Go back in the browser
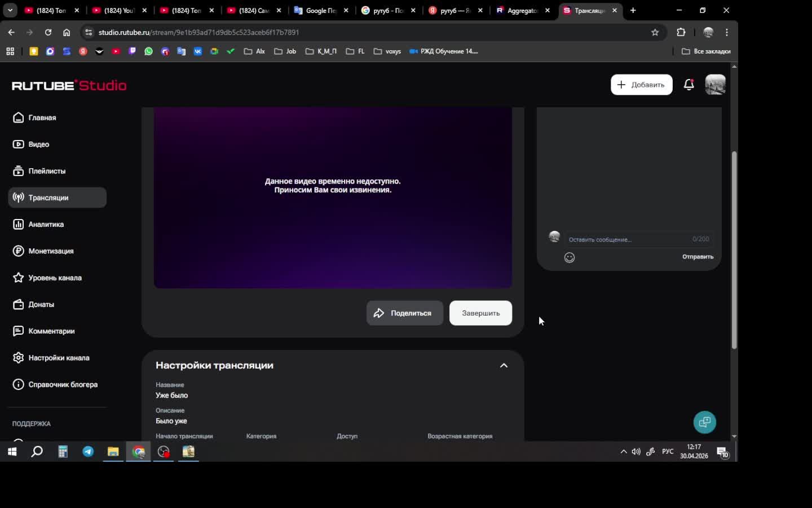The image size is (812, 508). coord(11,33)
